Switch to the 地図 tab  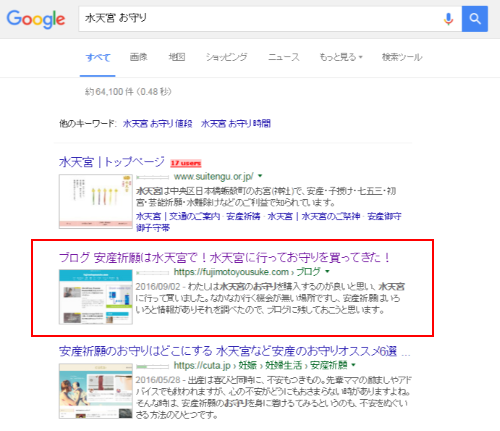click(x=177, y=57)
